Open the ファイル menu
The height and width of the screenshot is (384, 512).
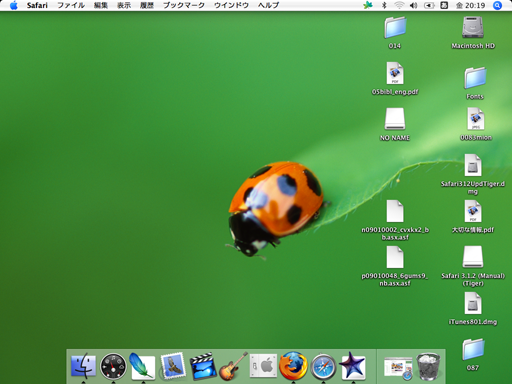coord(71,5)
